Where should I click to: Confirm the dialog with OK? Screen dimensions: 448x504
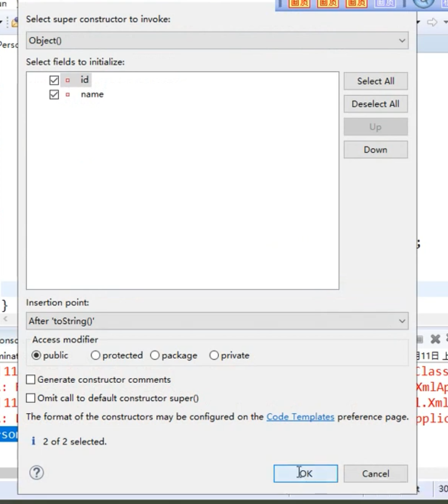coord(306,474)
